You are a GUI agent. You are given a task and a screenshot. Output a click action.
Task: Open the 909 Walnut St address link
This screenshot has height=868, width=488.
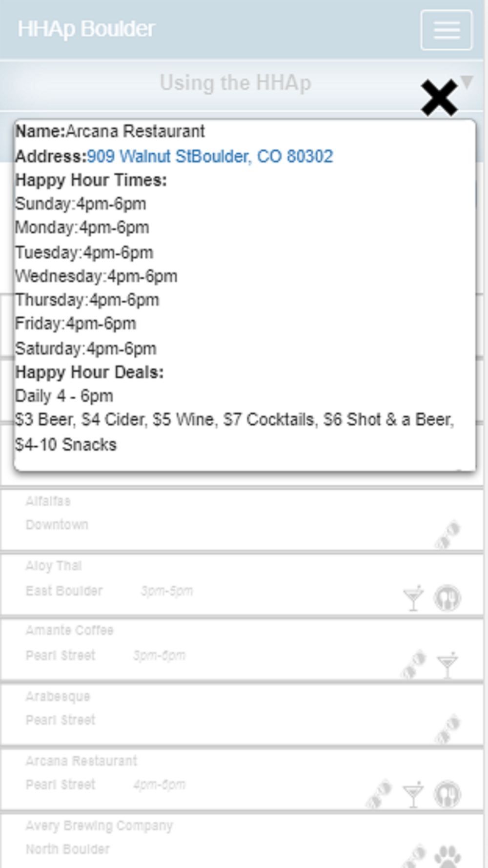[210, 157]
